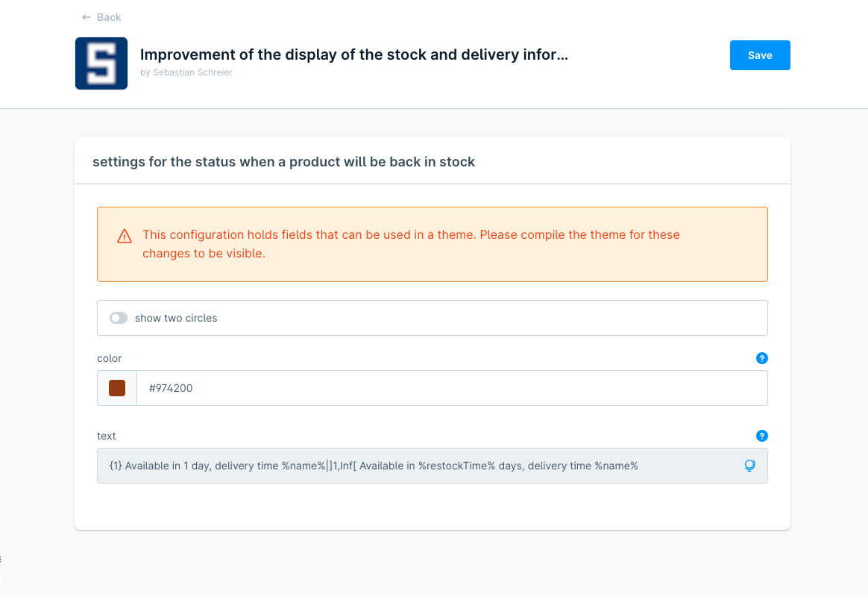Click the "show two circles" label
The height and width of the screenshot is (597, 868).
click(176, 318)
